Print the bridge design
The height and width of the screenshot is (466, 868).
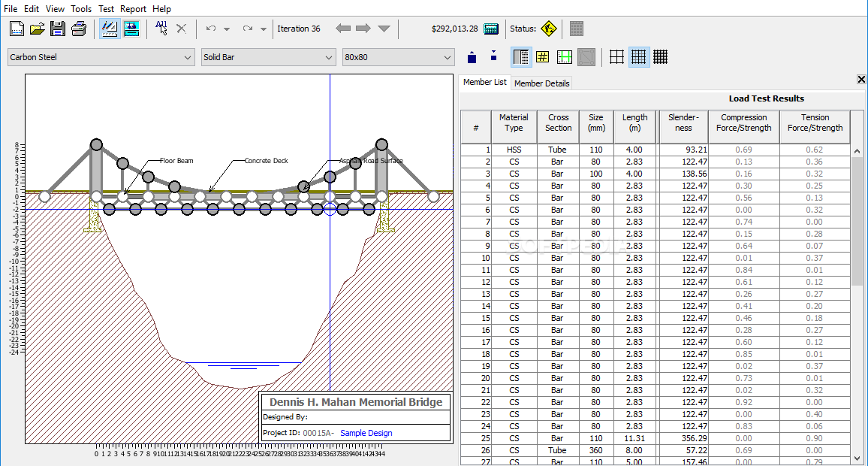(x=78, y=29)
